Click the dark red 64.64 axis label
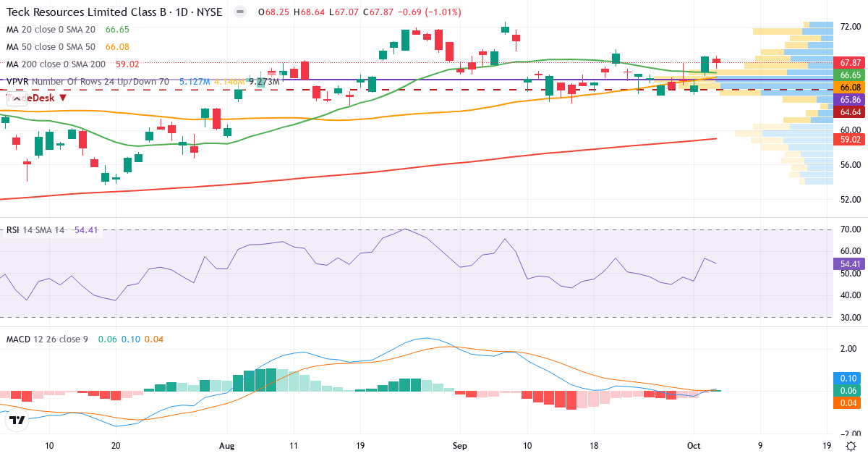The image size is (868, 456). pos(850,112)
